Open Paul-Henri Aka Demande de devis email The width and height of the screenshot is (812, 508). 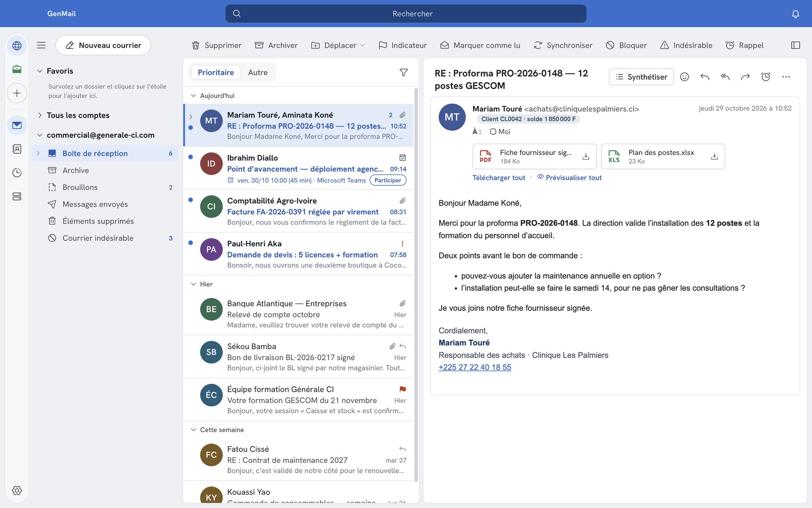point(299,254)
